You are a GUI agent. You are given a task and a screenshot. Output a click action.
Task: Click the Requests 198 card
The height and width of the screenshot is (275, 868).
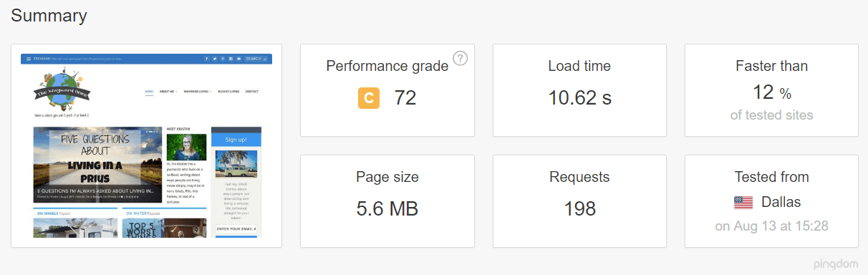(579, 201)
